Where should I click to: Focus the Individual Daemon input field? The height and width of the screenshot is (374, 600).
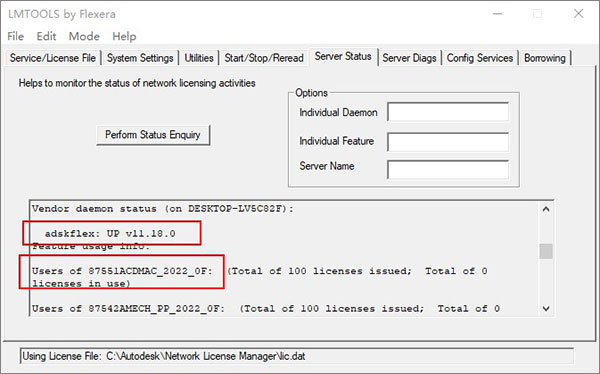pos(448,112)
